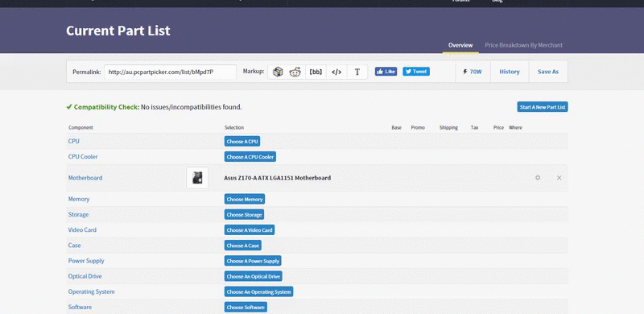Click the 'Where' column header
The width and height of the screenshot is (644, 314).
coord(515,127)
